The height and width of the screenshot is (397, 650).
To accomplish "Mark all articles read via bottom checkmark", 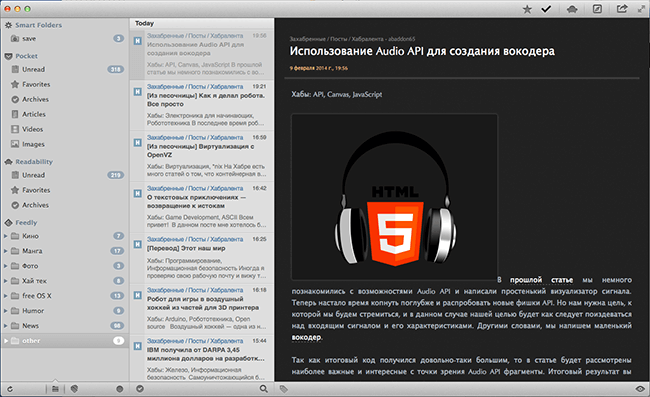I will coord(140,389).
